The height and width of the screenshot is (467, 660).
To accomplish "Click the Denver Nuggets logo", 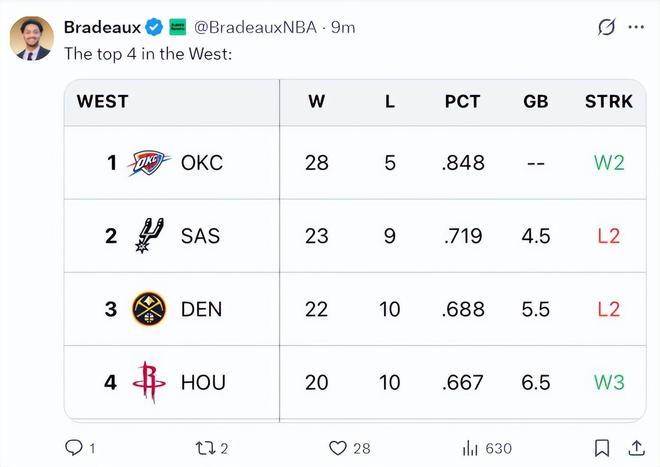I will click(x=150, y=309).
